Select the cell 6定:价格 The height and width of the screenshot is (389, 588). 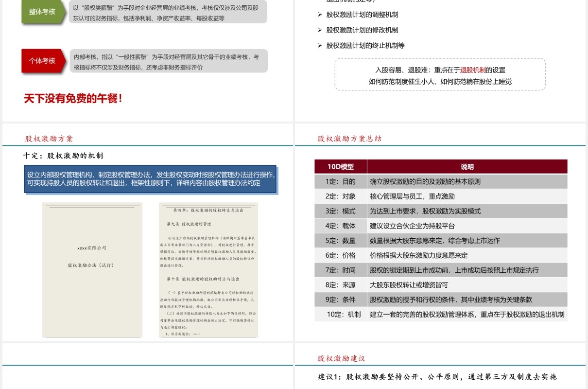pyautogui.click(x=341, y=255)
